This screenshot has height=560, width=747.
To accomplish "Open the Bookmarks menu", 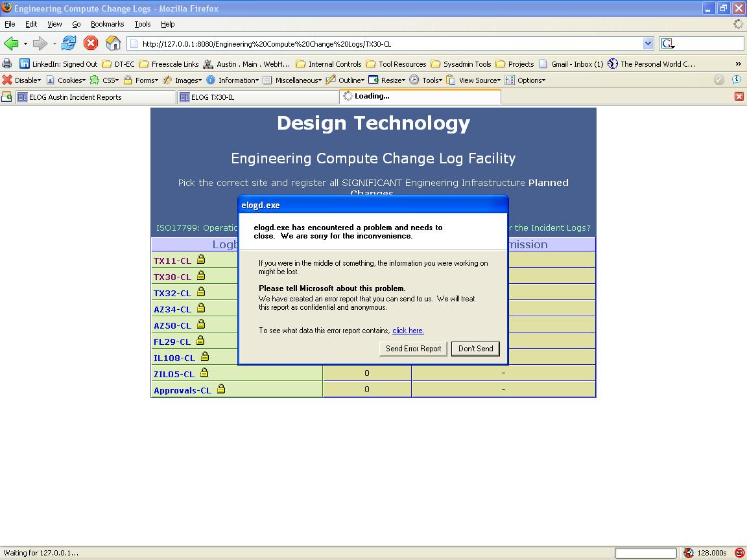I will point(107,24).
